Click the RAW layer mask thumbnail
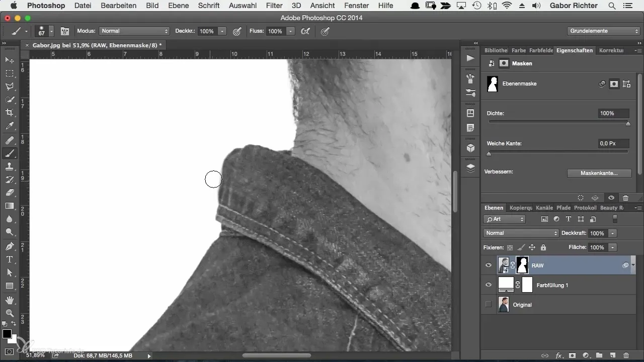This screenshot has height=362, width=644. 522,264
